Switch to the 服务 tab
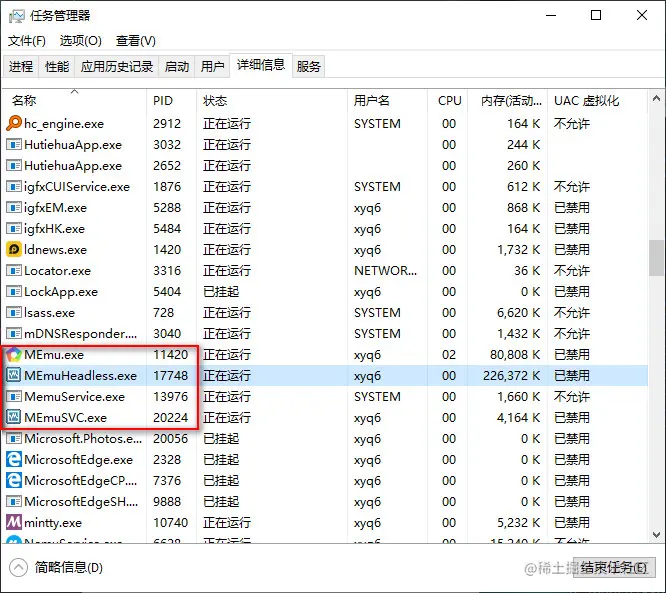The height and width of the screenshot is (593, 666). coord(309,67)
